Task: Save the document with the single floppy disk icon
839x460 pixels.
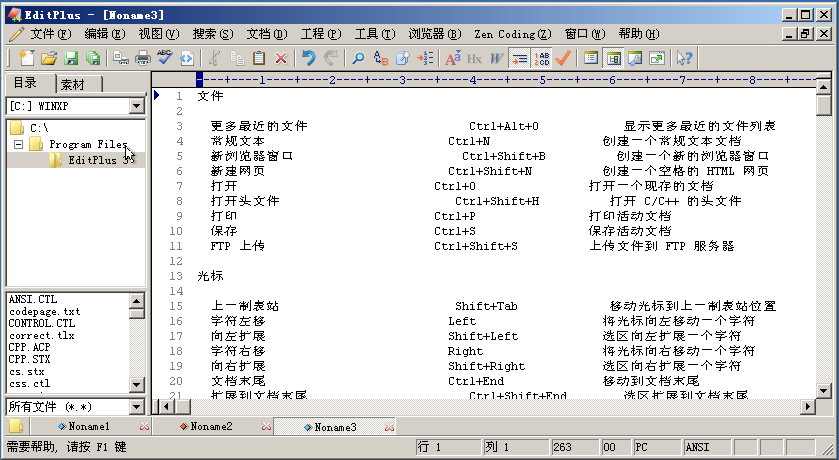Action: (71, 58)
